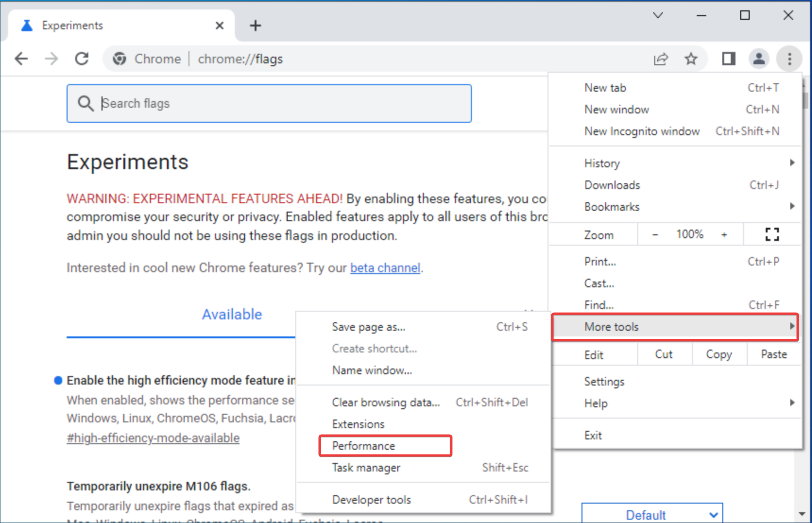Open Extensions from More tools
812x523 pixels.
424,424
